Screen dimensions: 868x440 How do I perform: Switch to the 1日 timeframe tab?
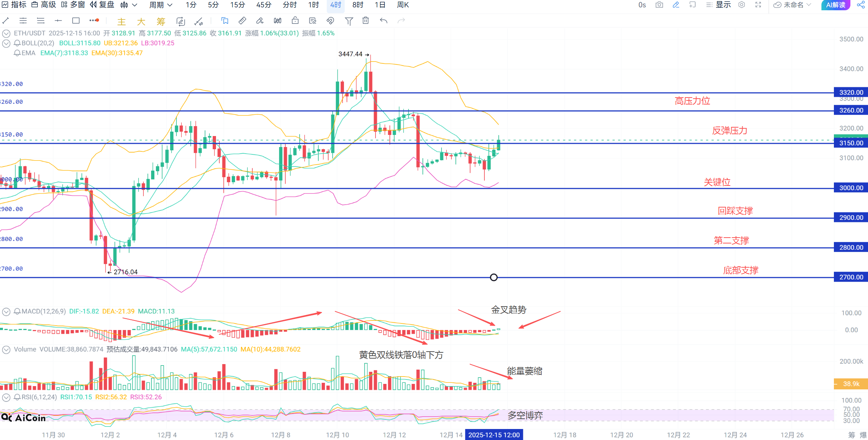[x=380, y=5]
